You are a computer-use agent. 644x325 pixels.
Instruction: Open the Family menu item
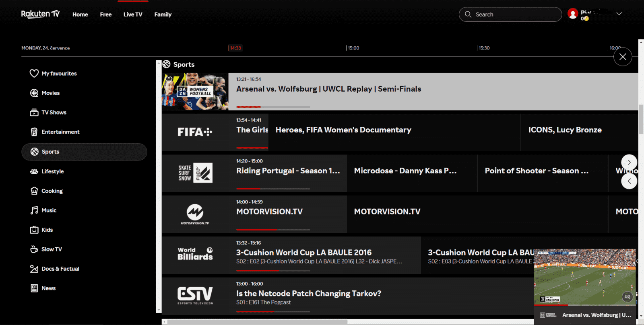point(163,14)
